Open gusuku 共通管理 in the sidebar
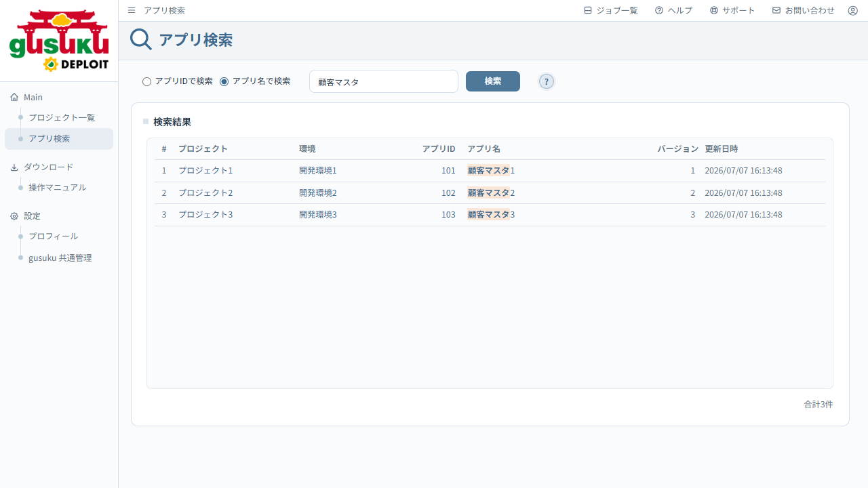The width and height of the screenshot is (868, 488). pos(60,258)
